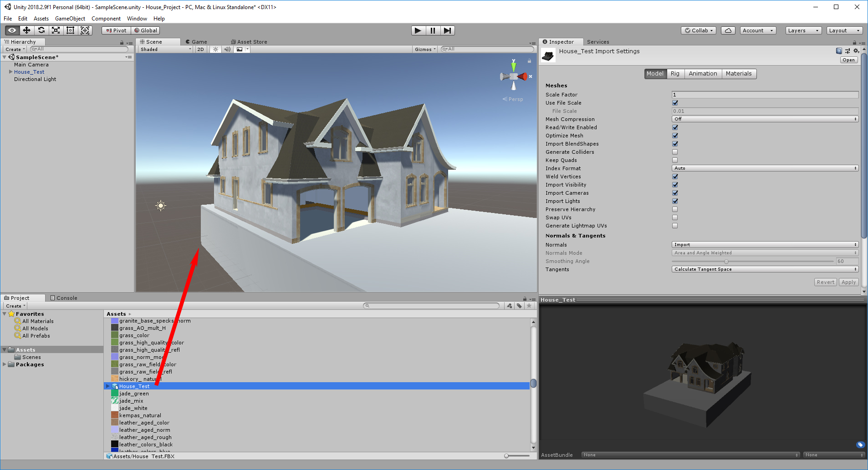Switch to the Rig tab
Viewport: 868px width, 470px height.
pos(675,74)
